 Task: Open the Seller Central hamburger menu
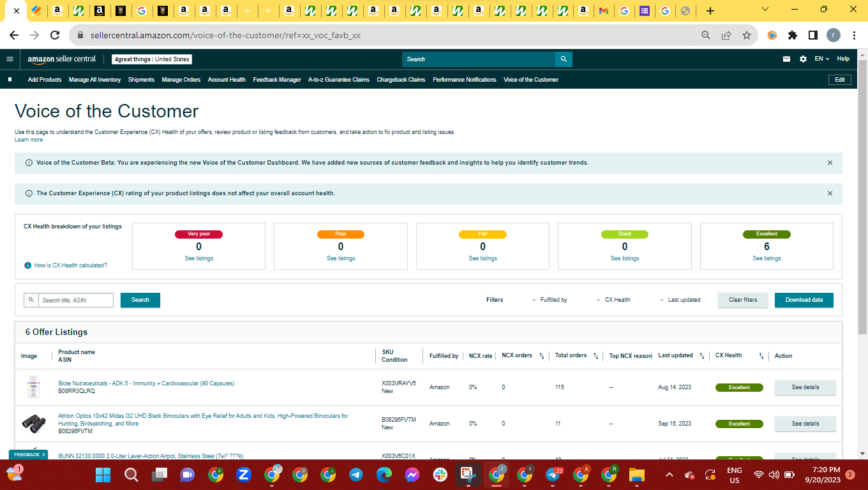pos(10,59)
